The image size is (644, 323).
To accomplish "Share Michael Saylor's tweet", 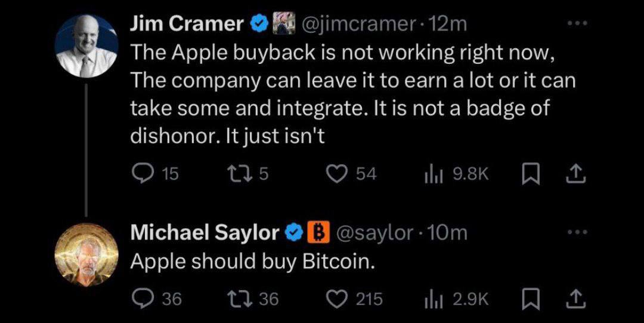I will (x=576, y=299).
